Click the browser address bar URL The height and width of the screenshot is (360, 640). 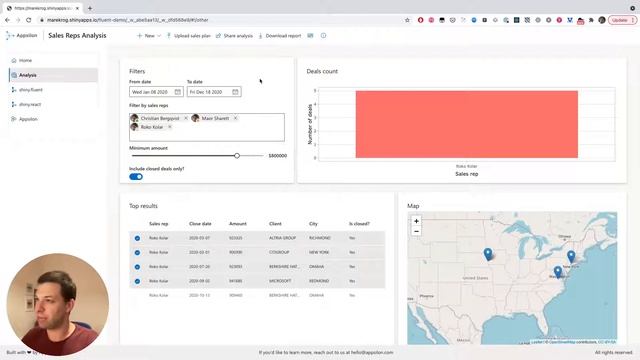127,20
